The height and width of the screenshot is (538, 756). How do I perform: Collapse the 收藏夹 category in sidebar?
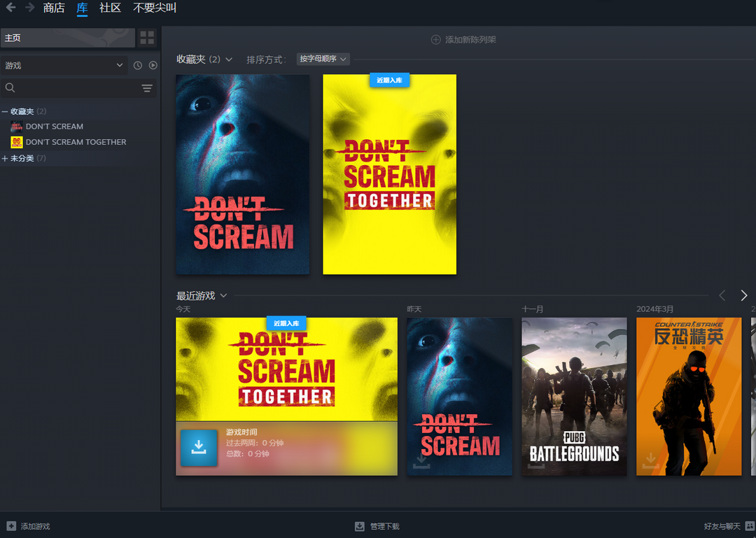tap(6, 111)
